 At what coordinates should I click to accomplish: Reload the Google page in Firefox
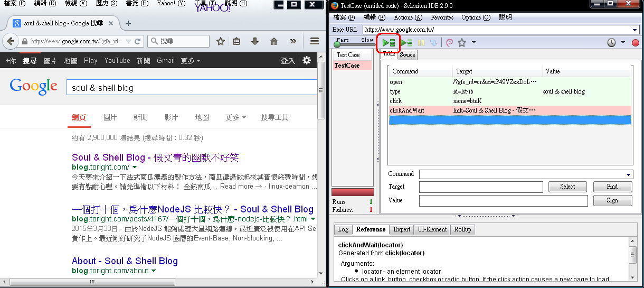137,41
